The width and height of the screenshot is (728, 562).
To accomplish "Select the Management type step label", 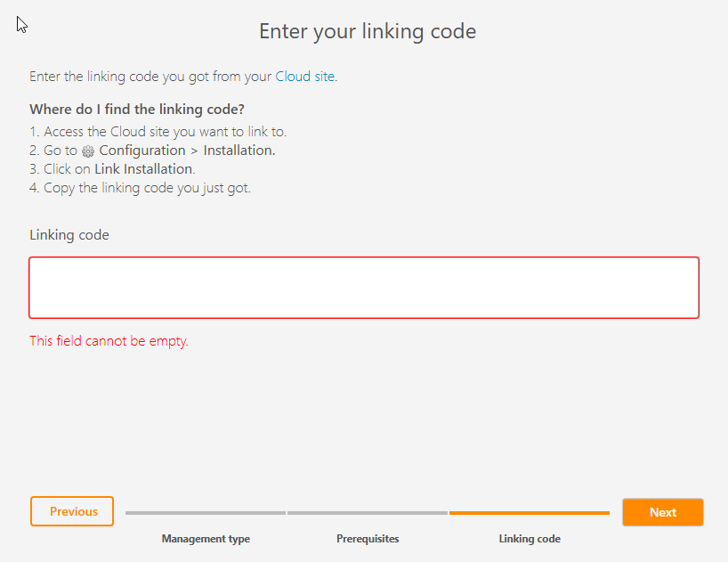I will pyautogui.click(x=206, y=539).
